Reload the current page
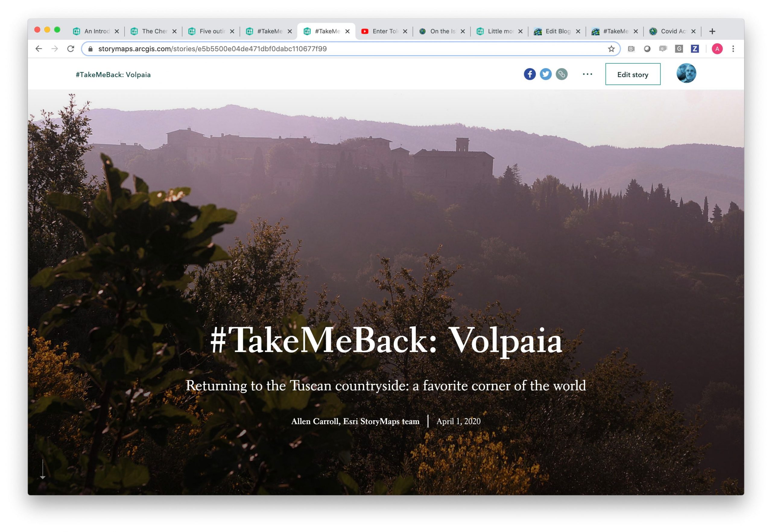This screenshot has width=772, height=532. point(71,49)
